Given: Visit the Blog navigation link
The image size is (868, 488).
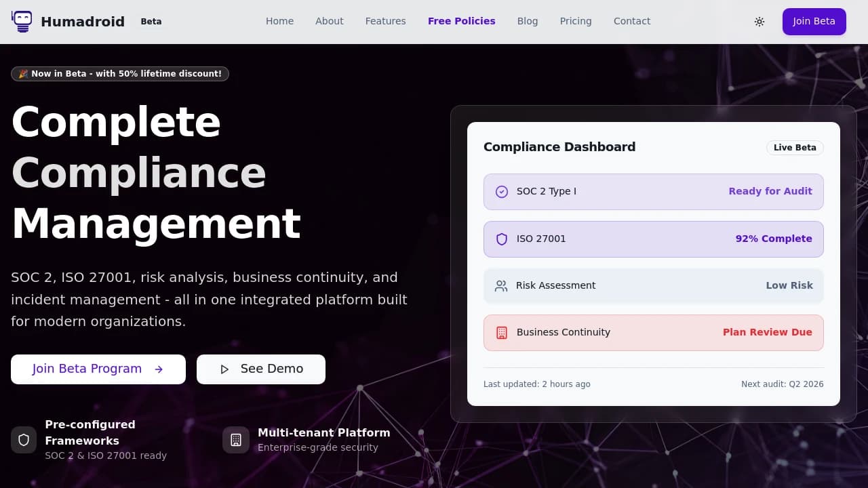Looking at the screenshot, I should [528, 21].
